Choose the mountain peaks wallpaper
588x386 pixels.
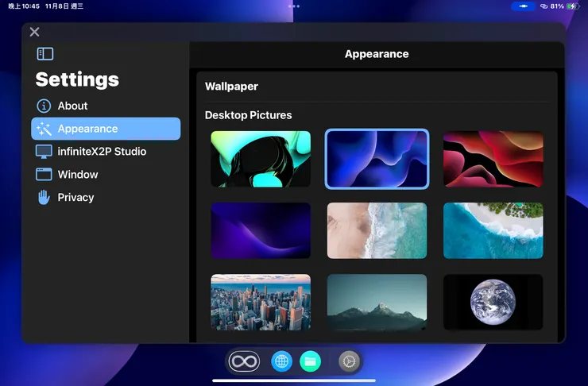(x=377, y=302)
